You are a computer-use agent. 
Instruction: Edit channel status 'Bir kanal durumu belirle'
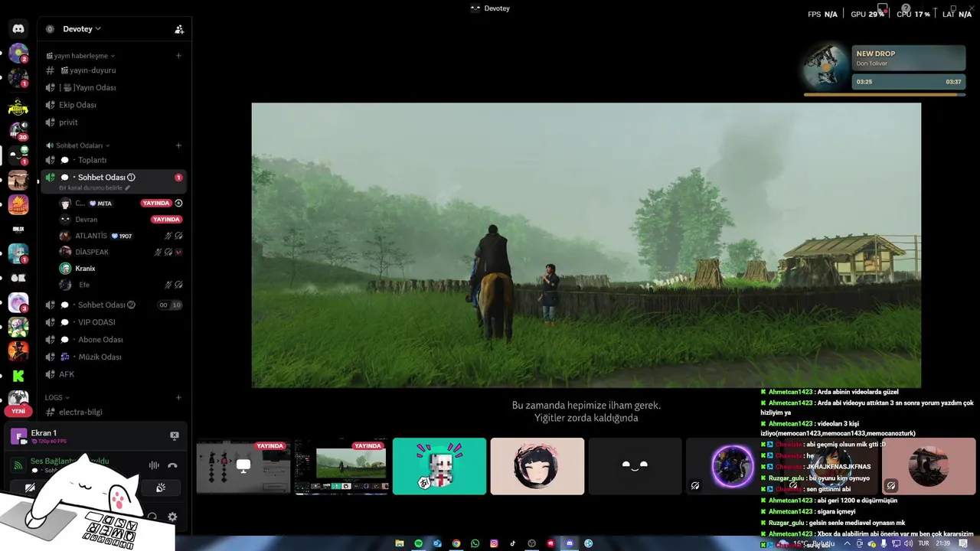tap(95, 187)
